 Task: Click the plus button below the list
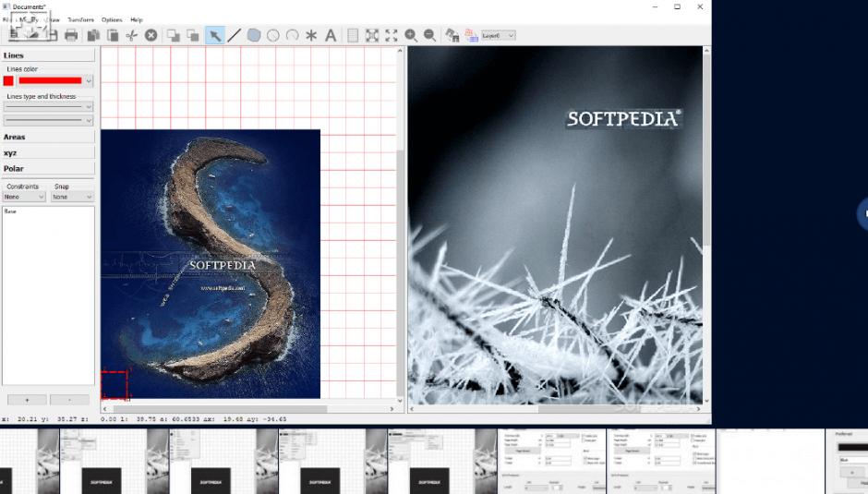27,400
